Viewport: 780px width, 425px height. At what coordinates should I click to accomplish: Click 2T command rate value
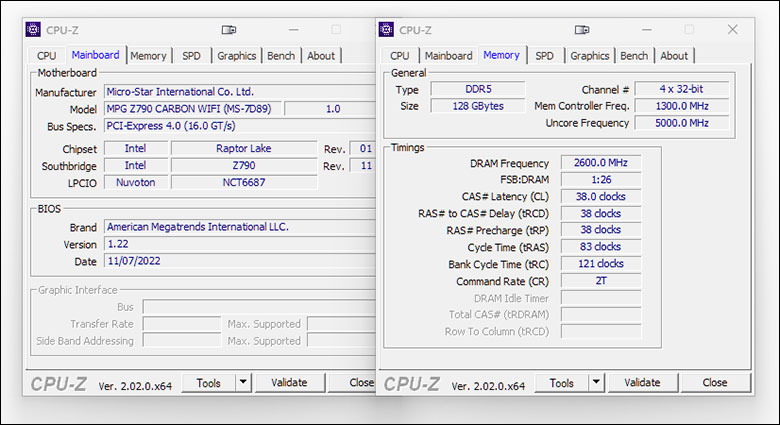pyautogui.click(x=601, y=281)
